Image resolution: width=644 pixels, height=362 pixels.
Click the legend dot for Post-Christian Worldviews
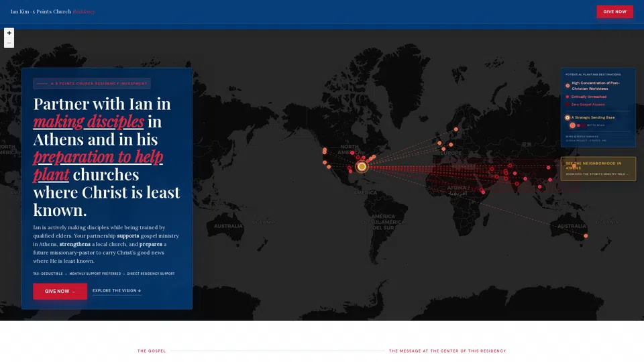click(568, 86)
